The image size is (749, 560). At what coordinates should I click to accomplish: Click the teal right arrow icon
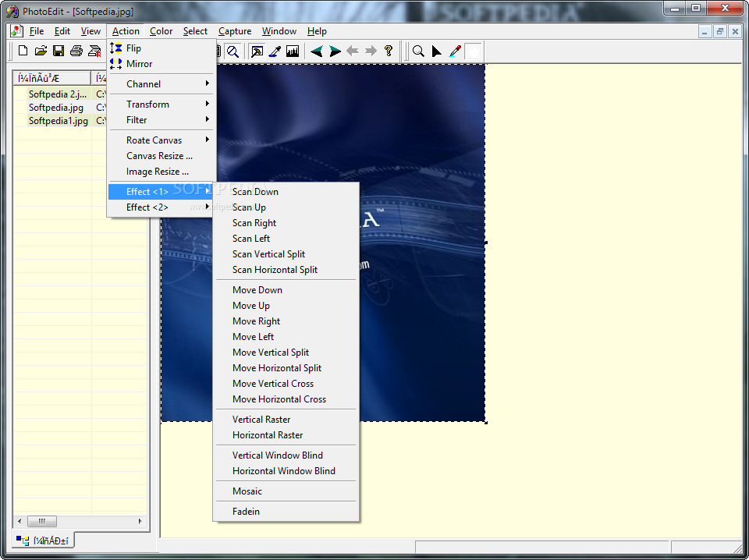335,51
